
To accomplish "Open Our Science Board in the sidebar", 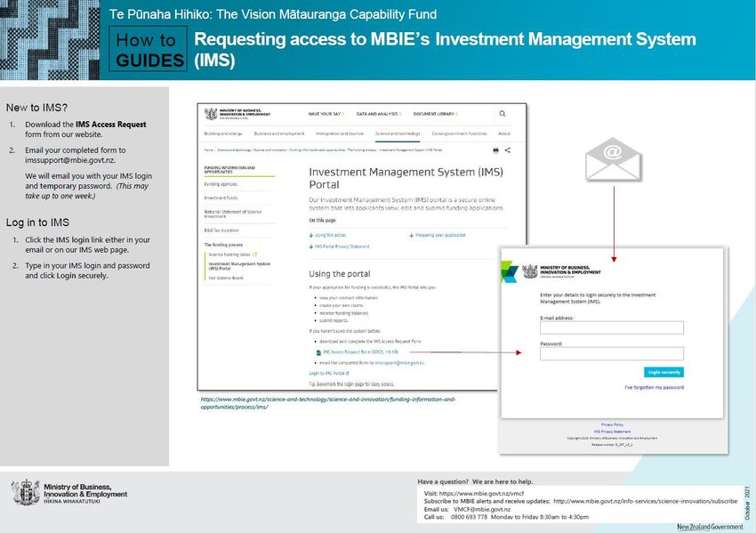I will 226,278.
